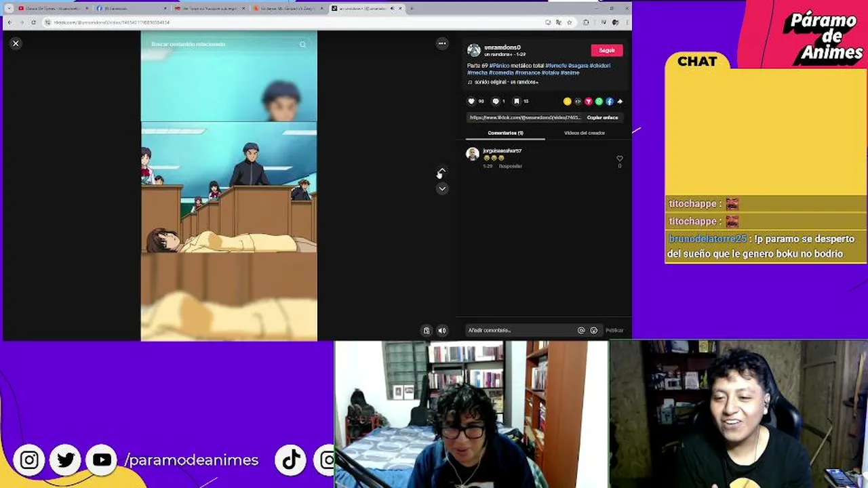Reload the page in the browser

(x=33, y=22)
